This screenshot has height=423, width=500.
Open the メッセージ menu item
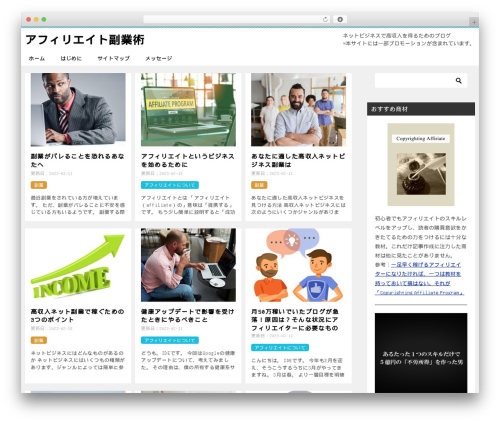point(159,59)
